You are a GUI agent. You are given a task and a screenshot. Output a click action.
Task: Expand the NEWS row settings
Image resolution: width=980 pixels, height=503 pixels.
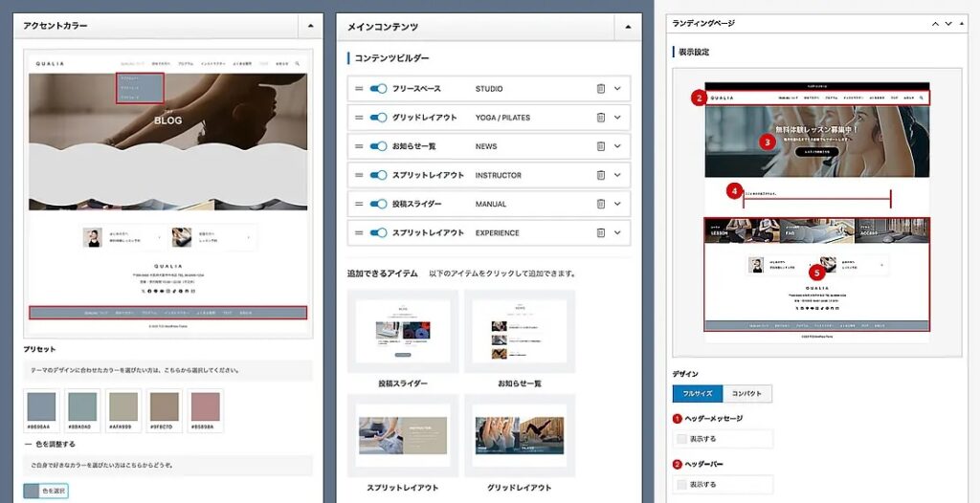click(617, 146)
